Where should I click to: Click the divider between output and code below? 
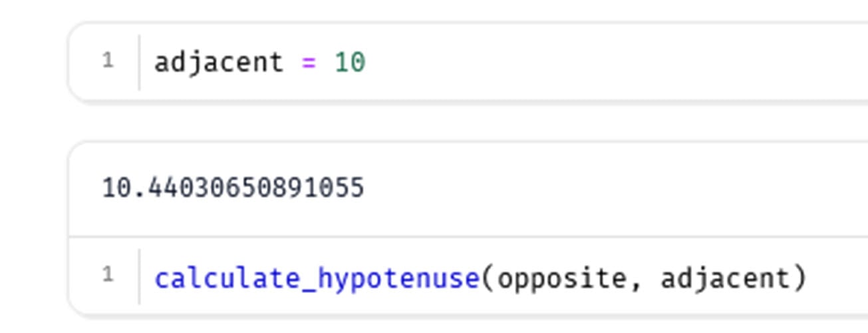[466, 236]
